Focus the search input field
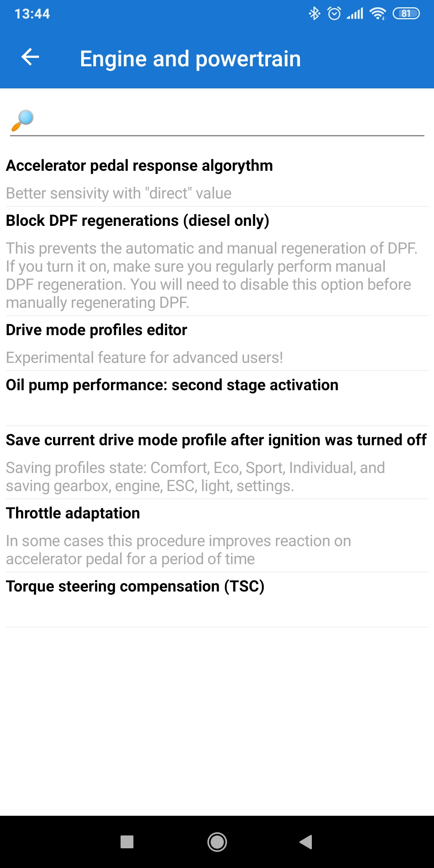 coord(229,121)
